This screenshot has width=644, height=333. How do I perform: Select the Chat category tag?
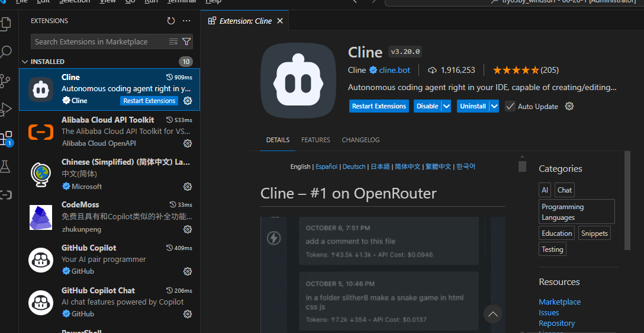point(564,190)
